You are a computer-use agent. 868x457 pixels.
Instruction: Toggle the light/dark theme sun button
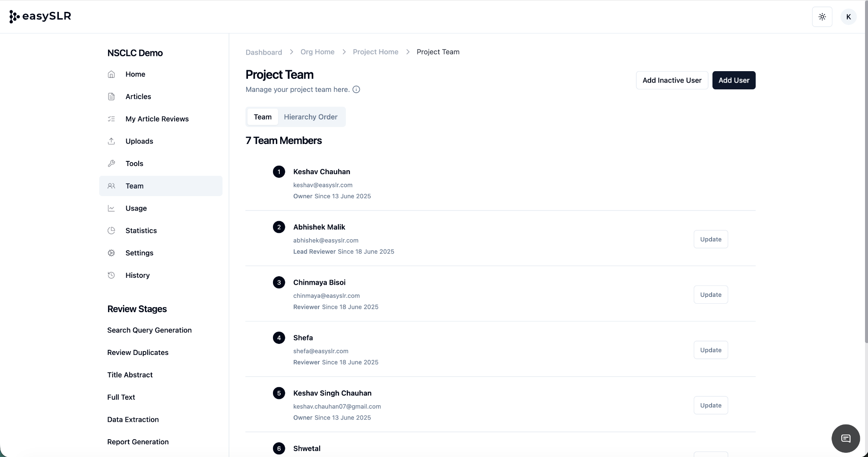click(x=822, y=17)
